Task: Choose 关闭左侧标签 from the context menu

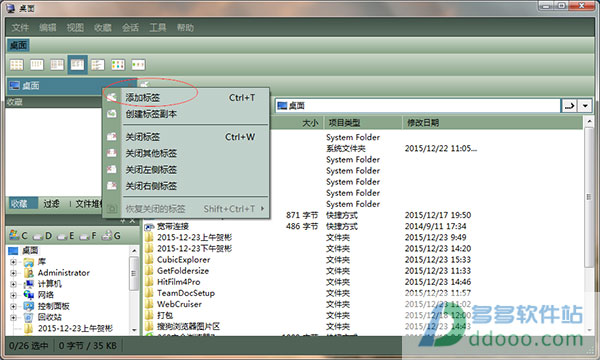Action: [186, 169]
